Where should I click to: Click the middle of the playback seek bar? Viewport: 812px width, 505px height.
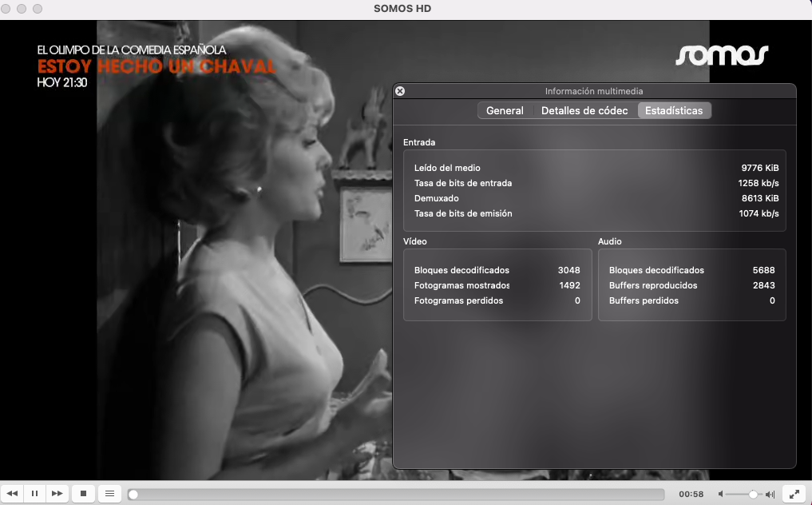tap(396, 495)
